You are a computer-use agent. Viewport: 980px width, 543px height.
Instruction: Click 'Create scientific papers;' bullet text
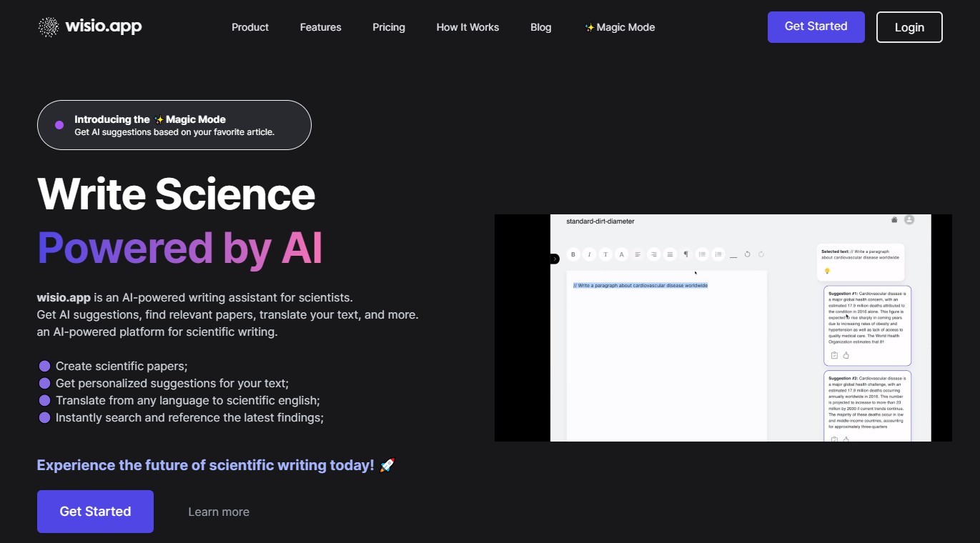click(122, 366)
